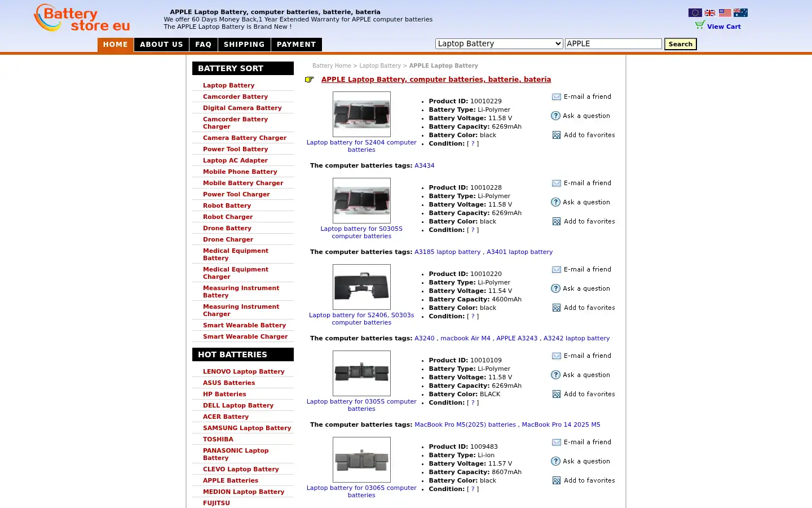The width and height of the screenshot is (812, 508).
Task: Select the Australia flag icon
Action: [x=740, y=12]
